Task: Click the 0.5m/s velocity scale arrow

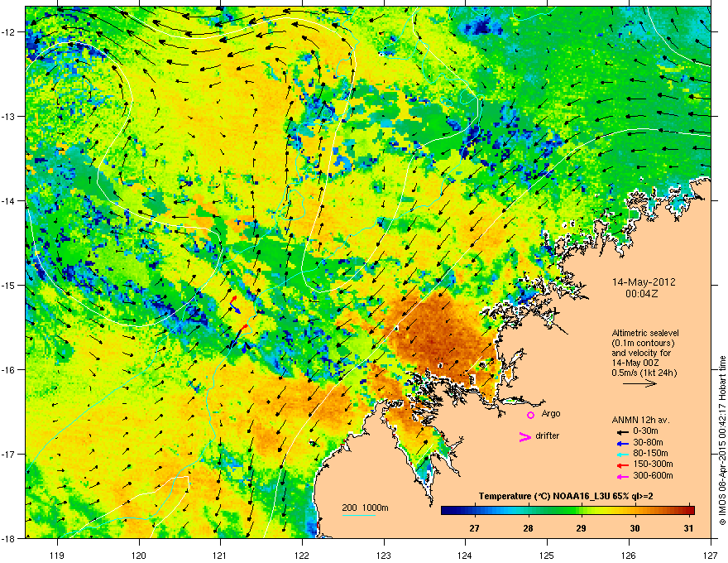Action: coord(639,383)
